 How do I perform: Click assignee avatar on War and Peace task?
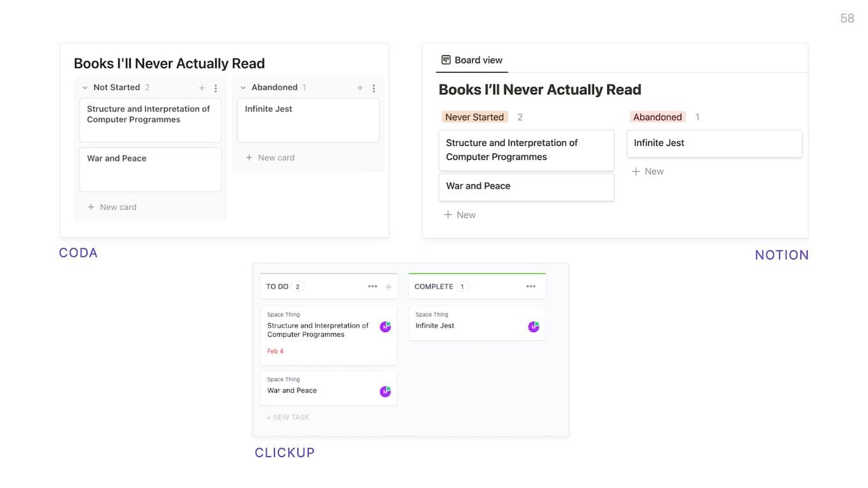coord(385,391)
